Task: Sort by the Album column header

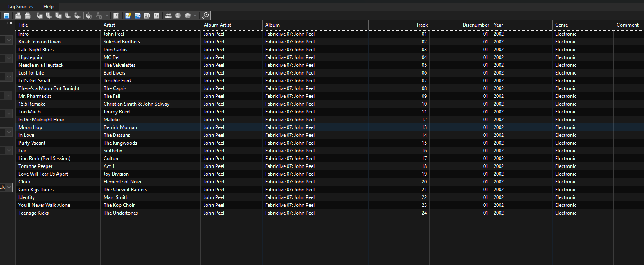Action: coord(315,25)
